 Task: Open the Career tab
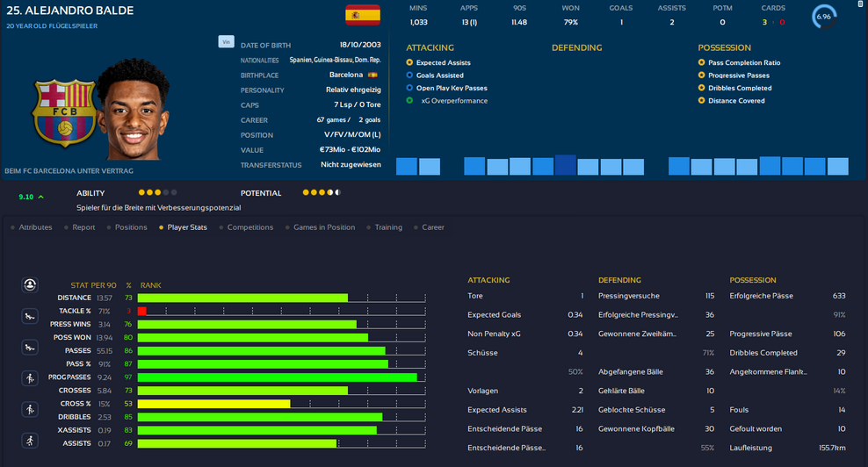click(x=432, y=227)
